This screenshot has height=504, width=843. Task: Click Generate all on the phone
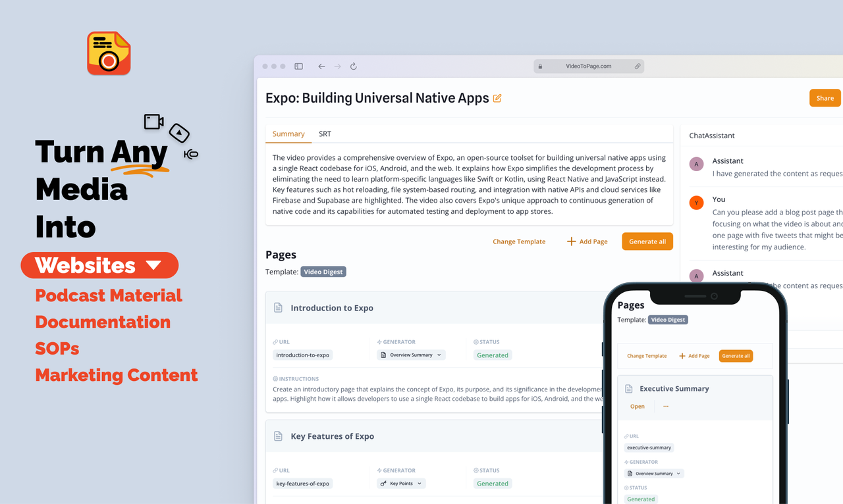736,356
